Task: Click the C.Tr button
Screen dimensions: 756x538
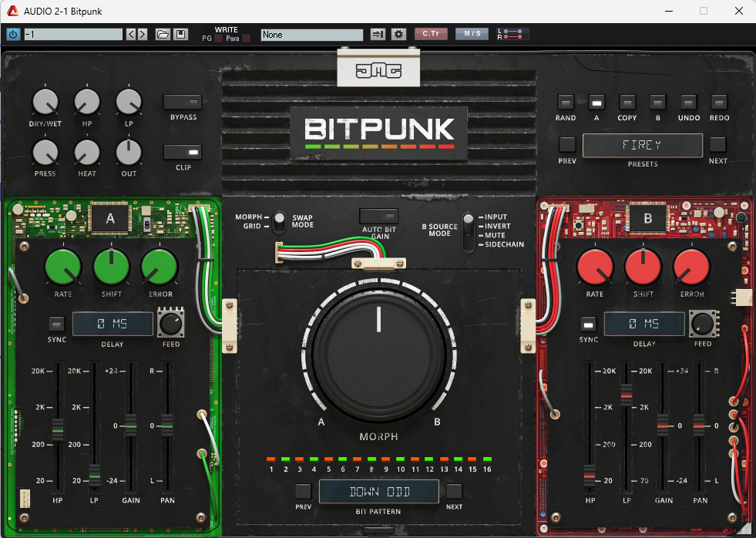Action: pyautogui.click(x=431, y=34)
